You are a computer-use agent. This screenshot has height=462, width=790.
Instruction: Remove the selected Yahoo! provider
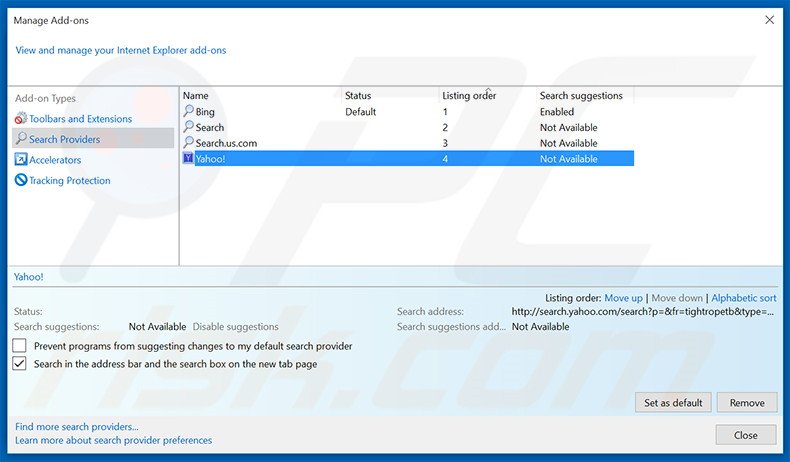point(747,403)
